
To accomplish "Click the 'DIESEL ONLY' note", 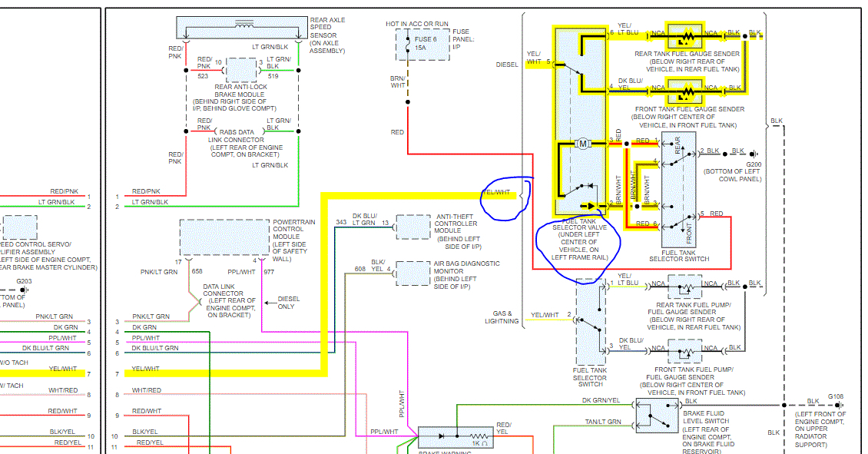I will point(287,303).
